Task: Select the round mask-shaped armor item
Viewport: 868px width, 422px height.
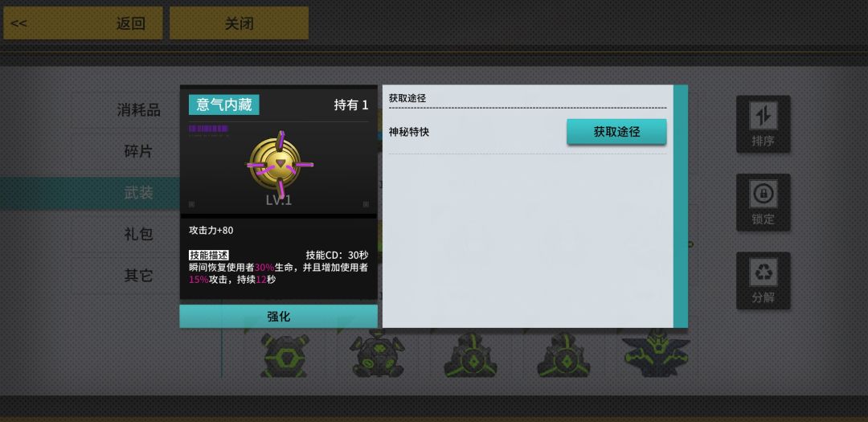Action: [x=376, y=354]
